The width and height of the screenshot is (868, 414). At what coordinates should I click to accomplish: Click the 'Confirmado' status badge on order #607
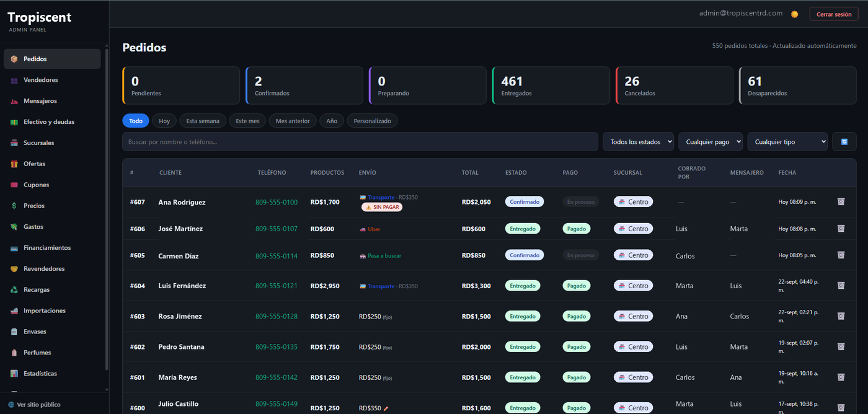(525, 201)
